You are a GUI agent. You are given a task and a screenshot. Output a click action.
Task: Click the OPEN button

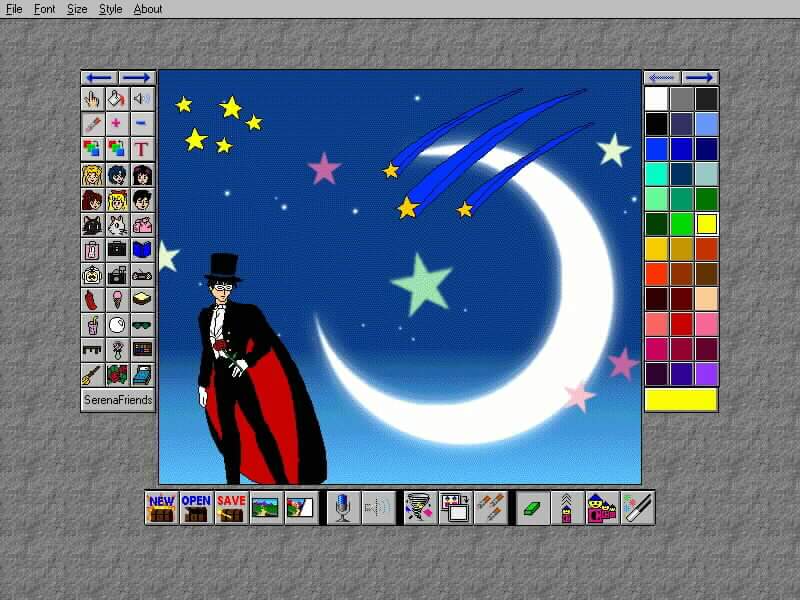point(196,508)
